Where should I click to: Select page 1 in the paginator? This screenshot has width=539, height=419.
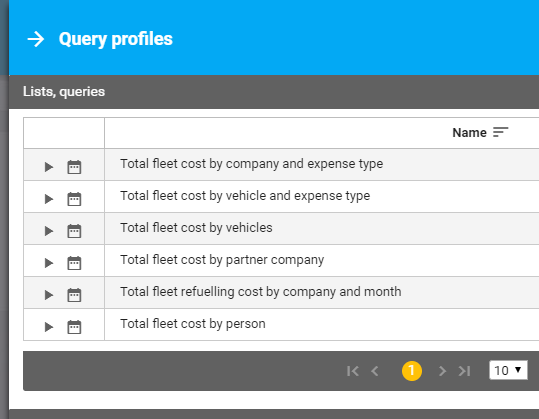pos(411,371)
